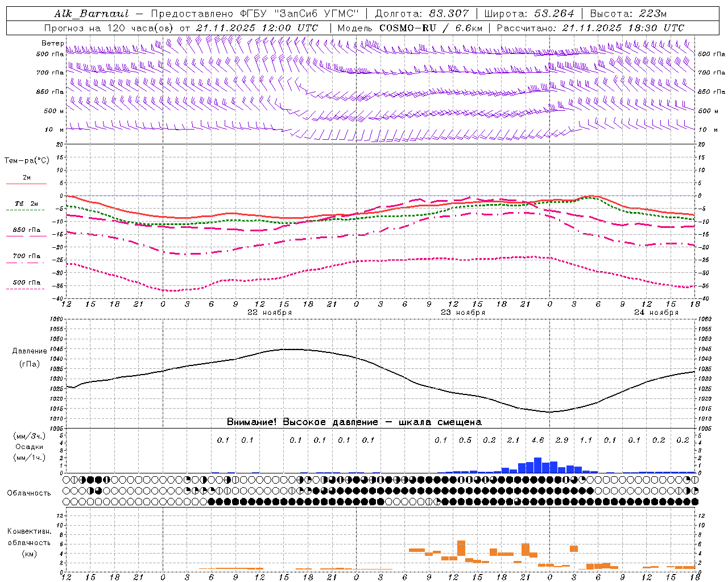Select the 'Долгота: 83.307' header field
Screen dimensions: 728x582
point(422,14)
